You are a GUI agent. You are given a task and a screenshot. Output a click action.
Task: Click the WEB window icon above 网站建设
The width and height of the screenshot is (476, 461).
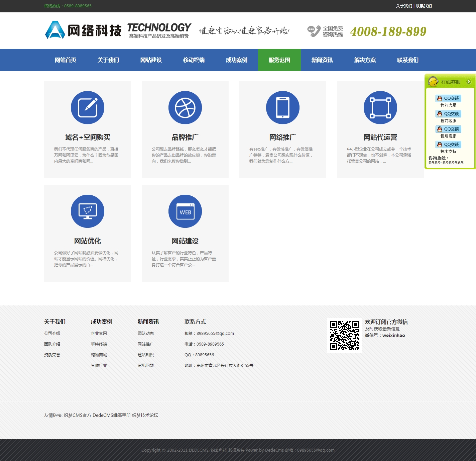pyautogui.click(x=185, y=211)
